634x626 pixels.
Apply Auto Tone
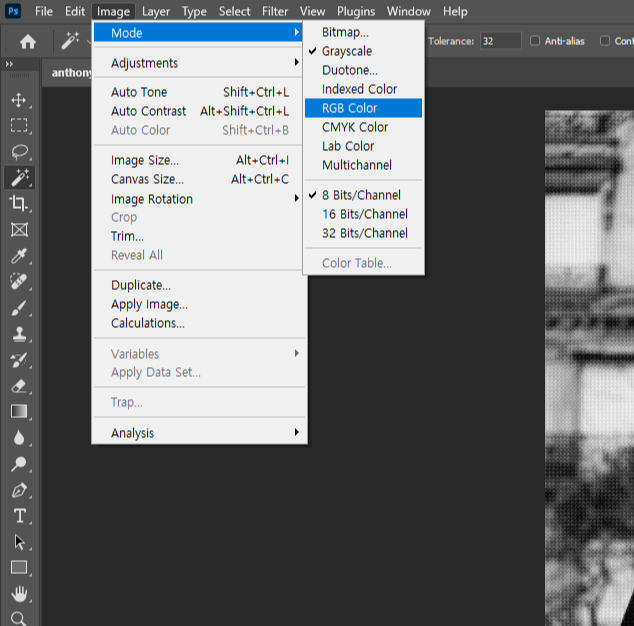(198, 92)
